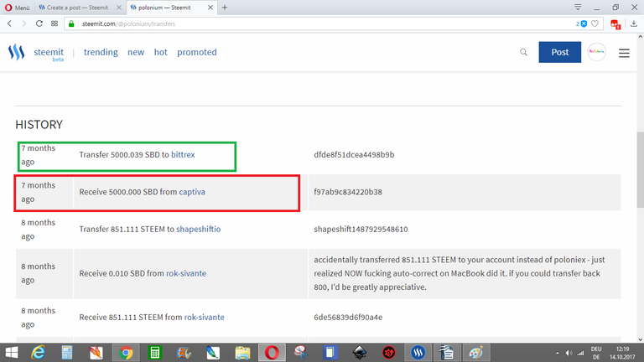Open the red extension icon in toolbar

click(x=615, y=24)
